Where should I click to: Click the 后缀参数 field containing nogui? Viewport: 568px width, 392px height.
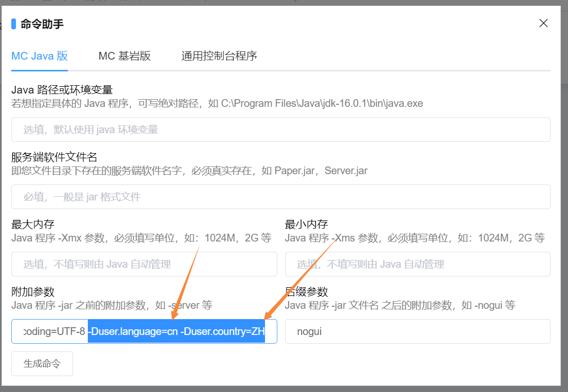tap(419, 331)
